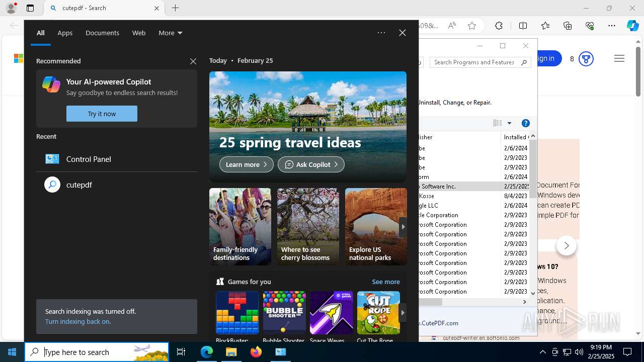Viewport: 644px width, 362px height.
Task: Open the Control Panel taskbar icon
Action: [281, 352]
